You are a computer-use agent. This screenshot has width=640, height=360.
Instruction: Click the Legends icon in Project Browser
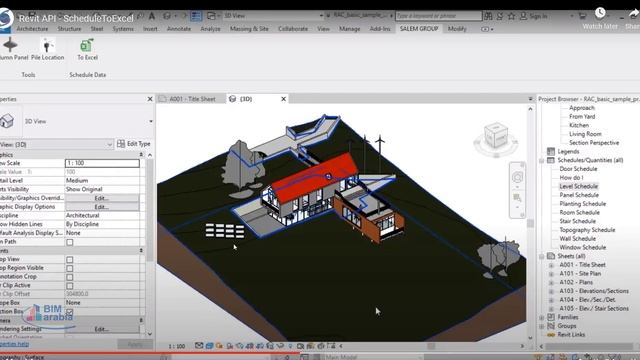click(x=551, y=151)
